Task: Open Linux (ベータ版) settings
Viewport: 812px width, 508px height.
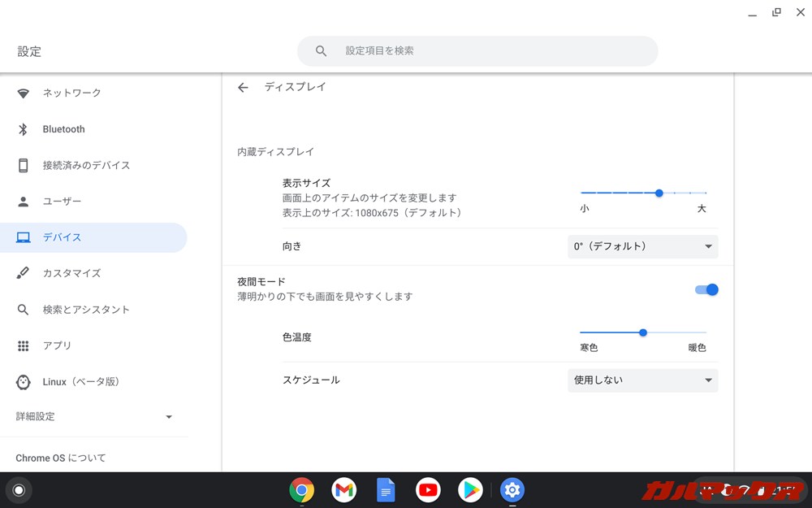Action: click(x=81, y=381)
